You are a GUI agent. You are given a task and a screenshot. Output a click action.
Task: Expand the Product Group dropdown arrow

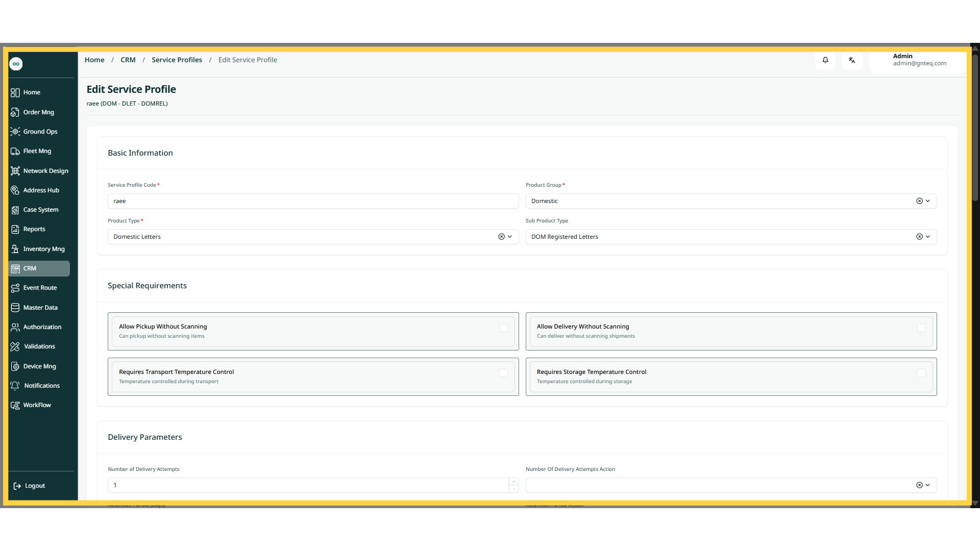pos(928,201)
